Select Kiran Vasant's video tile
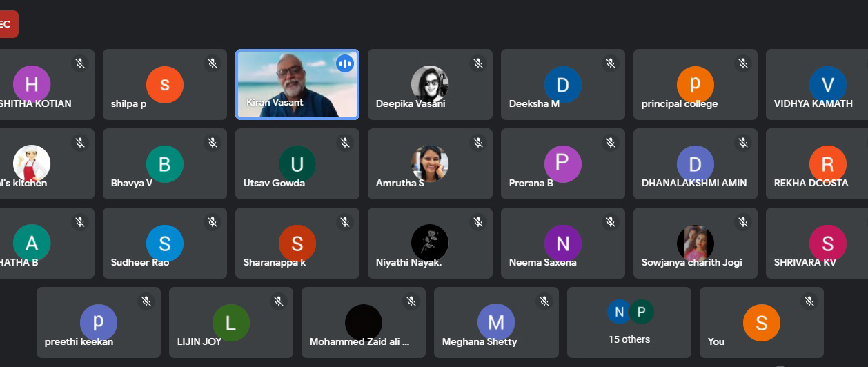 click(297, 84)
